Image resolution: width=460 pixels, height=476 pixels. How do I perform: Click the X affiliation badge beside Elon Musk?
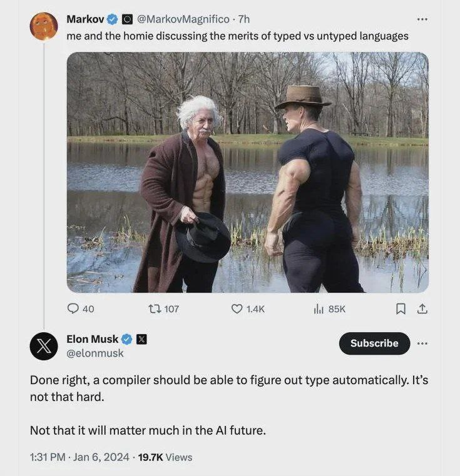[141, 339]
